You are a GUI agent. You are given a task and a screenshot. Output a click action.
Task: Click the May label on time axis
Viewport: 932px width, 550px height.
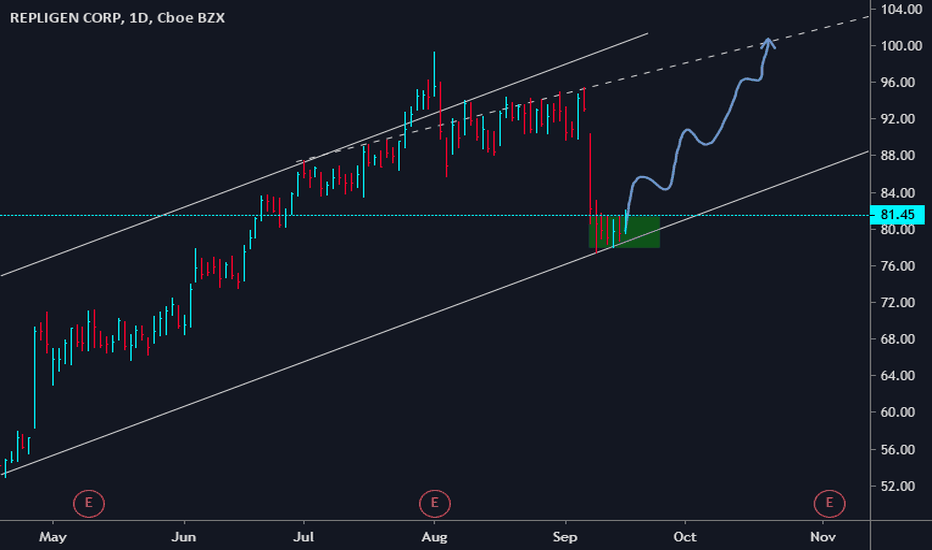click(x=53, y=537)
